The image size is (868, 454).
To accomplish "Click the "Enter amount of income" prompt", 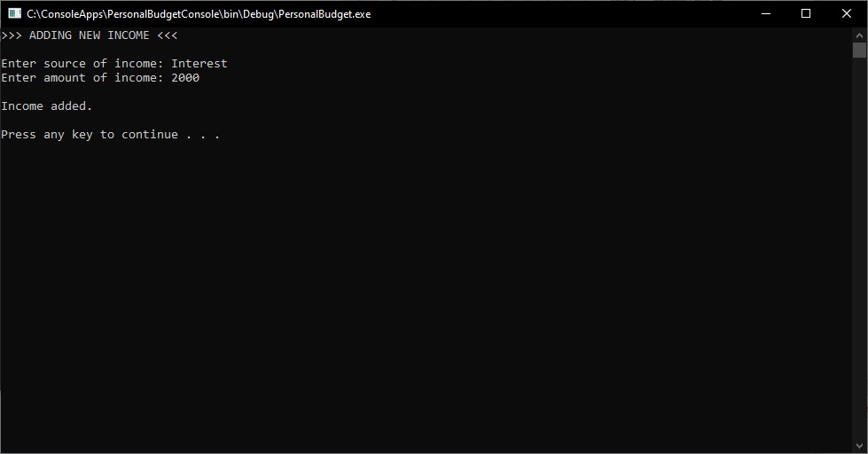I will click(x=82, y=78).
